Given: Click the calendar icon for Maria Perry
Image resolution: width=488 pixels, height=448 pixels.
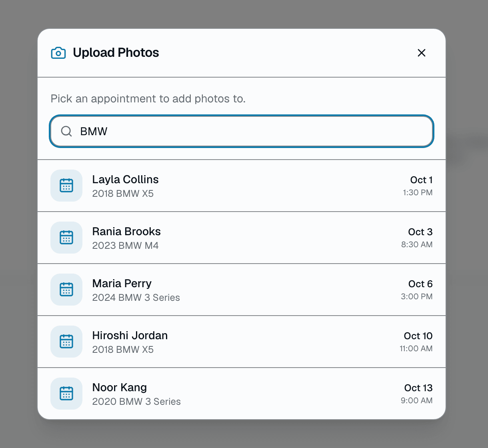Looking at the screenshot, I should point(66,290).
